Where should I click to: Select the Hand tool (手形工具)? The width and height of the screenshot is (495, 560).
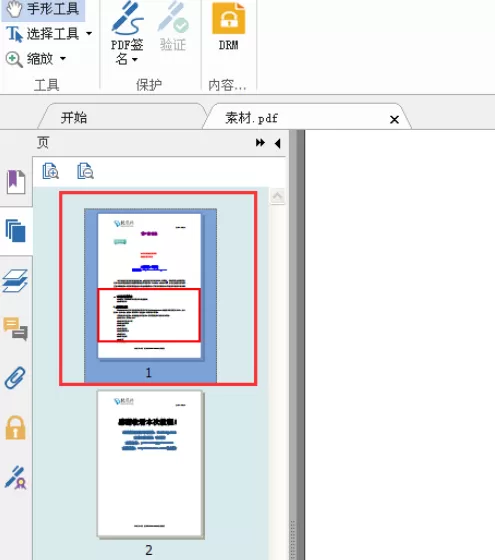pyautogui.click(x=43, y=9)
